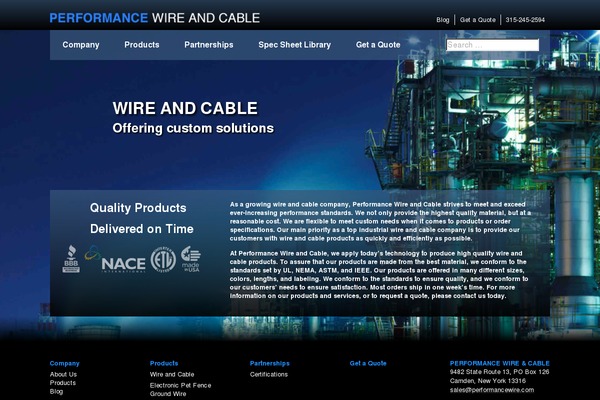Click inside the Search field

point(492,45)
